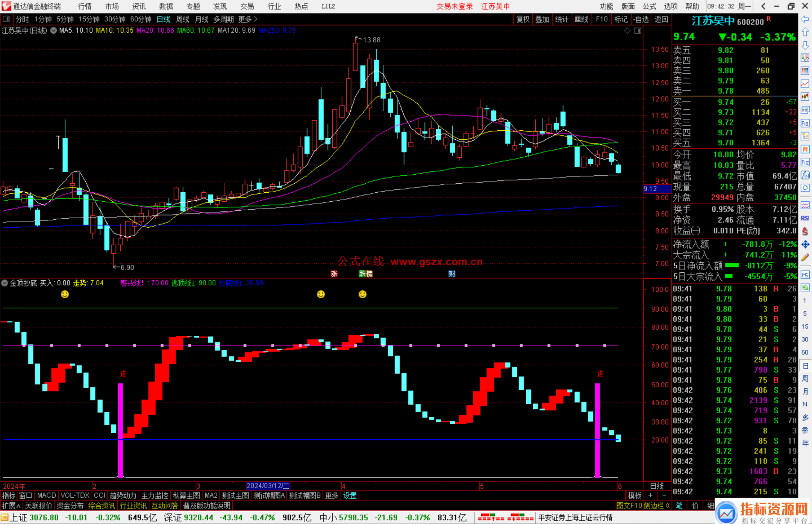The height and width of the screenshot is (524, 812).
Task: Click the F12 trading sidebar icon
Action: point(805,162)
